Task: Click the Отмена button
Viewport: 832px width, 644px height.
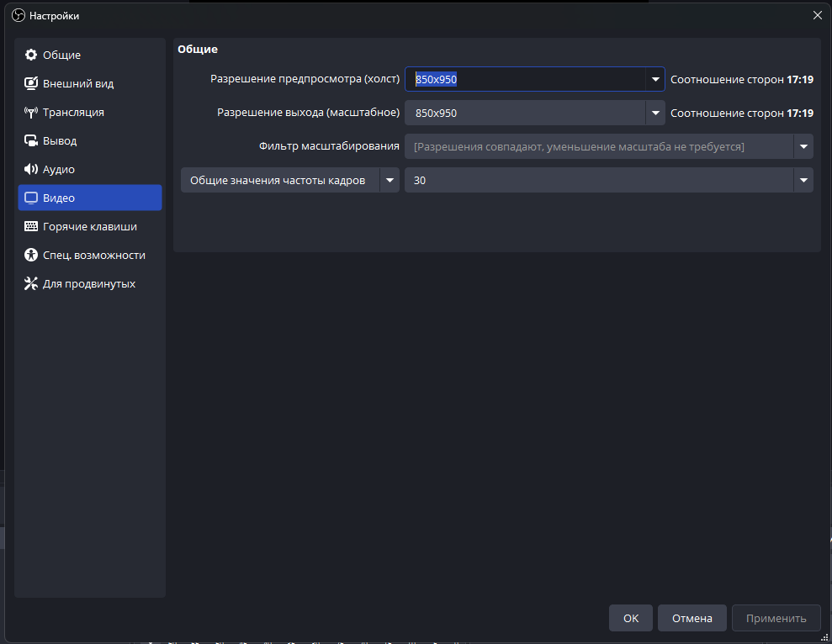Action: coord(692,618)
